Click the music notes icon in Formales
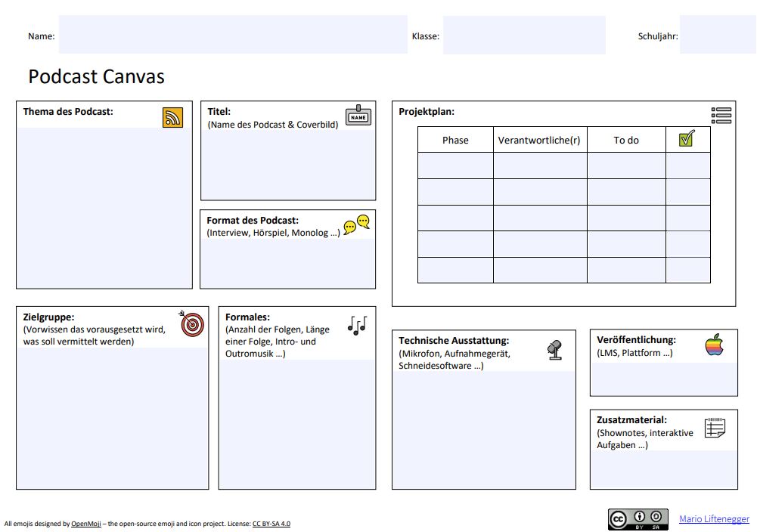757x532 pixels. [x=356, y=325]
